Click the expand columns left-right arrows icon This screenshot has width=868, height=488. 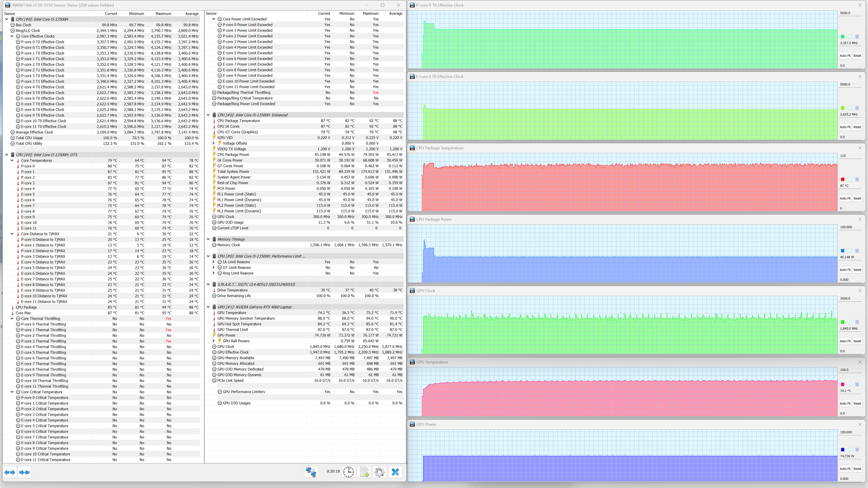(10, 472)
